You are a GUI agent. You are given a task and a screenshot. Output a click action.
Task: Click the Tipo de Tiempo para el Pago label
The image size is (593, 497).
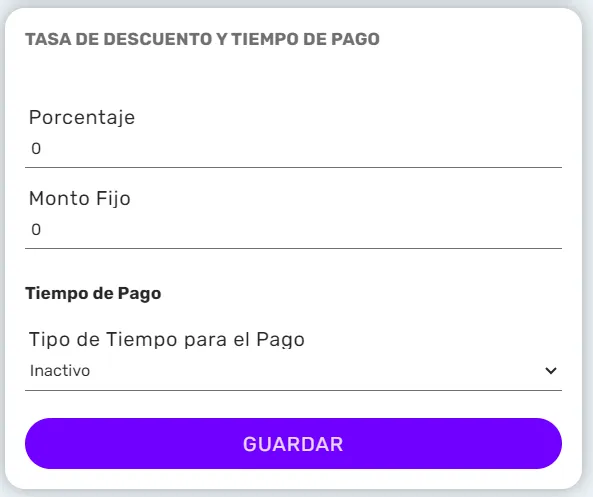(x=167, y=340)
